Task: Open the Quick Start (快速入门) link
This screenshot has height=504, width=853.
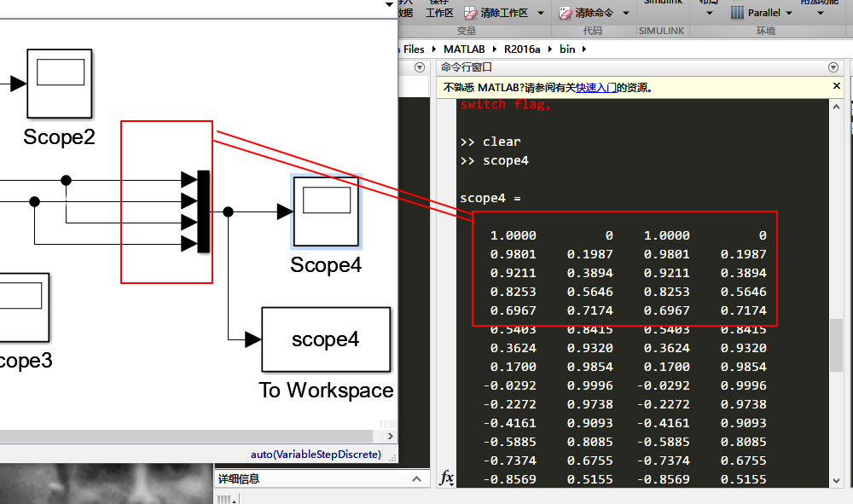Action: (x=596, y=88)
